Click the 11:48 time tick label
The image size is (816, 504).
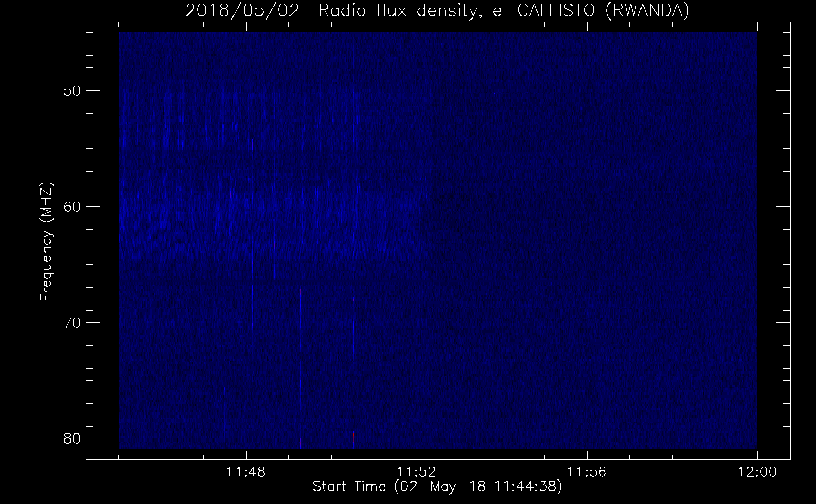(x=246, y=472)
